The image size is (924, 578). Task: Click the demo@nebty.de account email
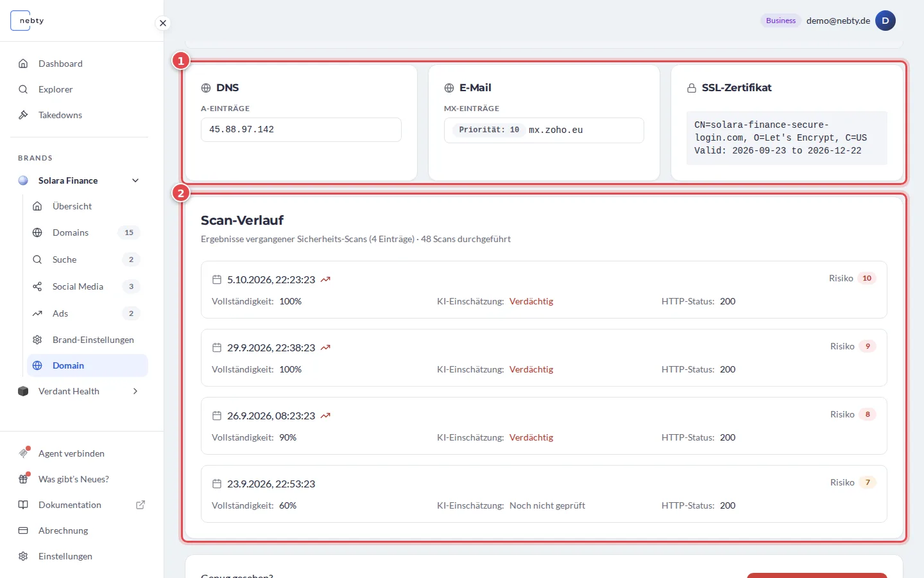coord(838,21)
